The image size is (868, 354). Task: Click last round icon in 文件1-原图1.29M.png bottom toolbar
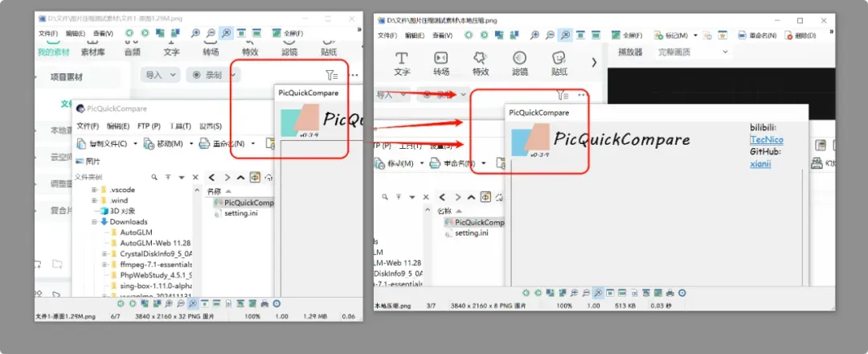(x=276, y=303)
